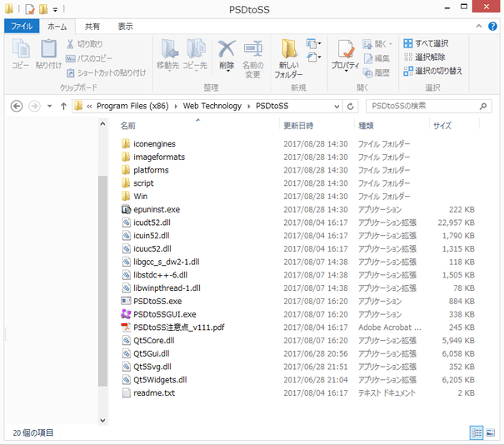Click quick access Properties icon in title bar
The width and height of the screenshot is (504, 445).
[29, 9]
